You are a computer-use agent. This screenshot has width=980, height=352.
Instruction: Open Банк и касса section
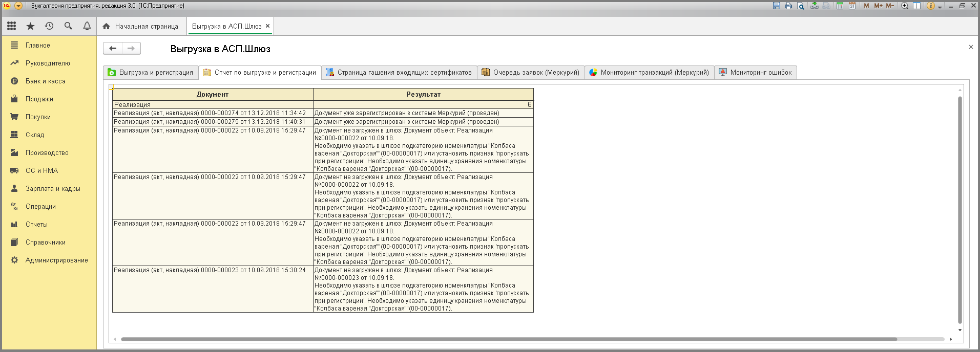[x=49, y=81]
